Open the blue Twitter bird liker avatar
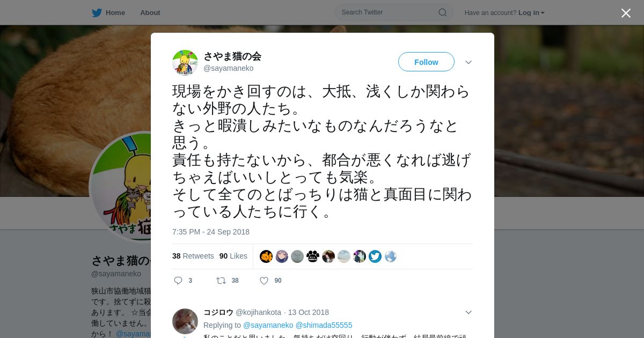The image size is (644, 338). click(x=375, y=256)
